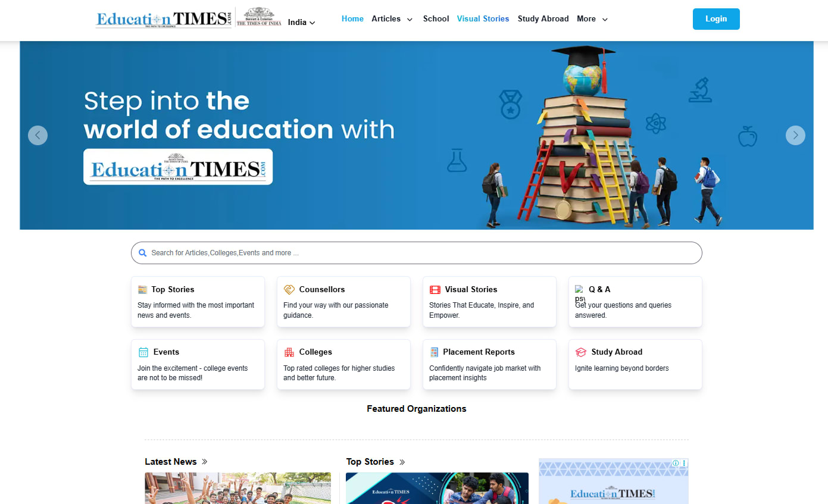Open the Q & A card title
The height and width of the screenshot is (504, 828).
pos(599,290)
